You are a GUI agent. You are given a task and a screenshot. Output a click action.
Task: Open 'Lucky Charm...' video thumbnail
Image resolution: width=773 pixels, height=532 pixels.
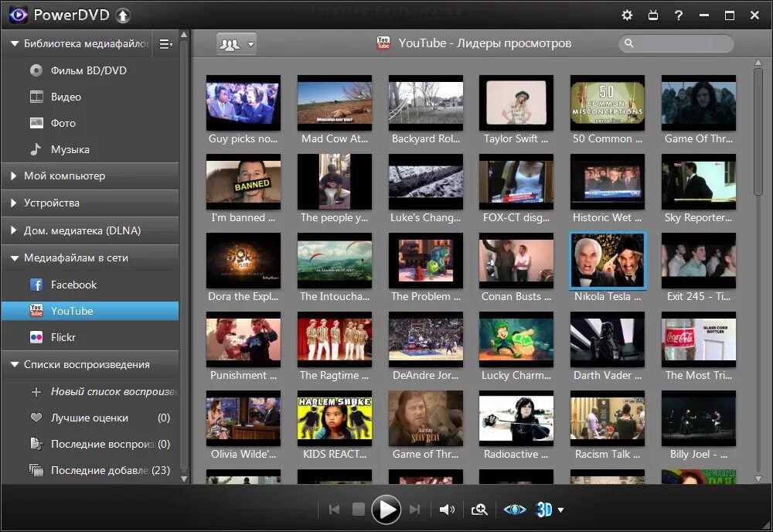coord(516,339)
